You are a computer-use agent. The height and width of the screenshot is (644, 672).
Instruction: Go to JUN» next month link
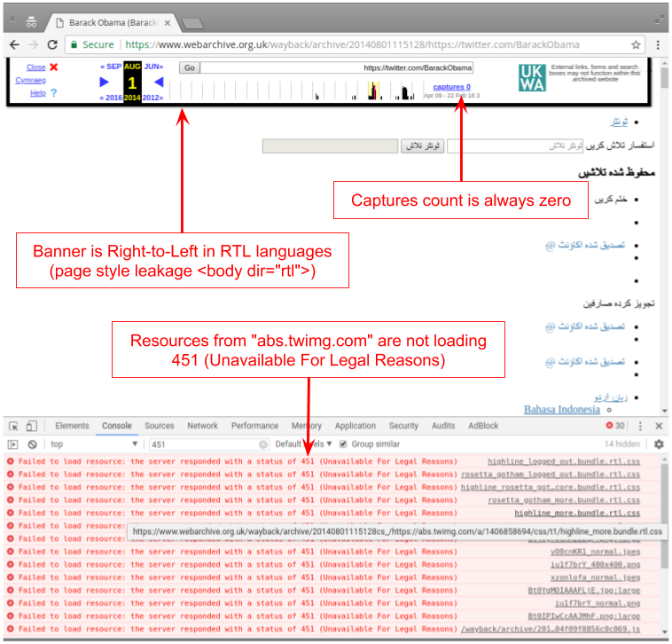(x=153, y=67)
